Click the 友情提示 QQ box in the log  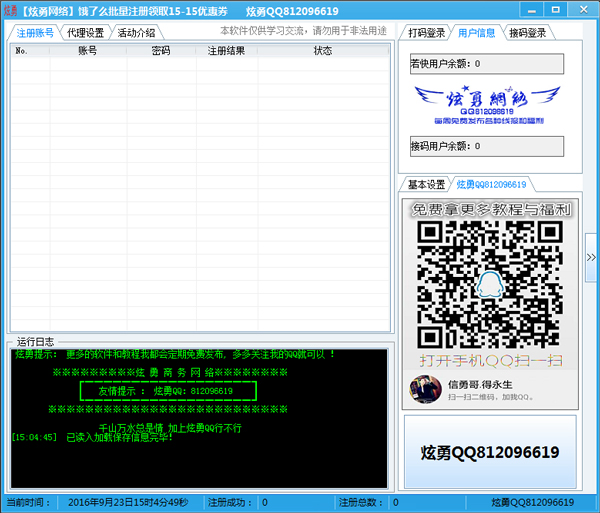168,391
